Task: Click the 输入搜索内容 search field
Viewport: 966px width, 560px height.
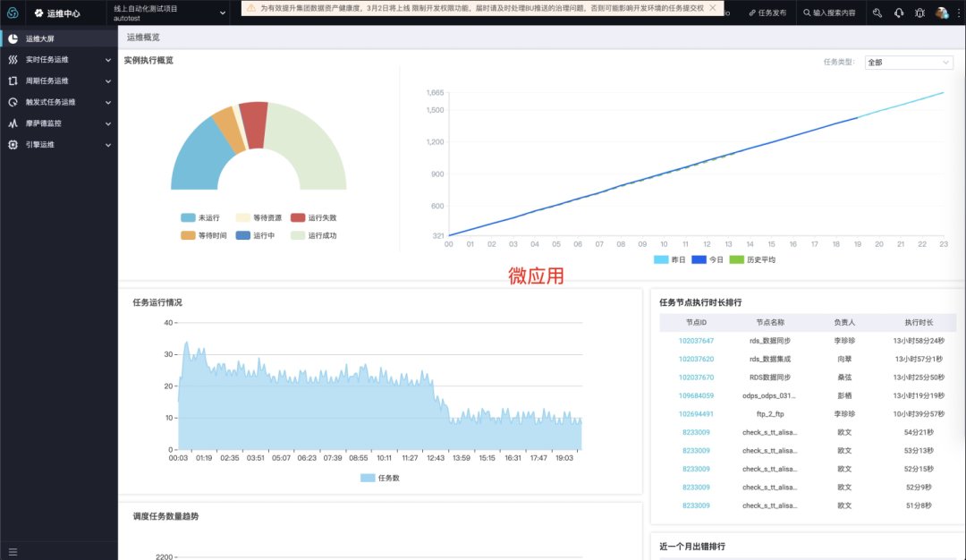Action: 830,13
